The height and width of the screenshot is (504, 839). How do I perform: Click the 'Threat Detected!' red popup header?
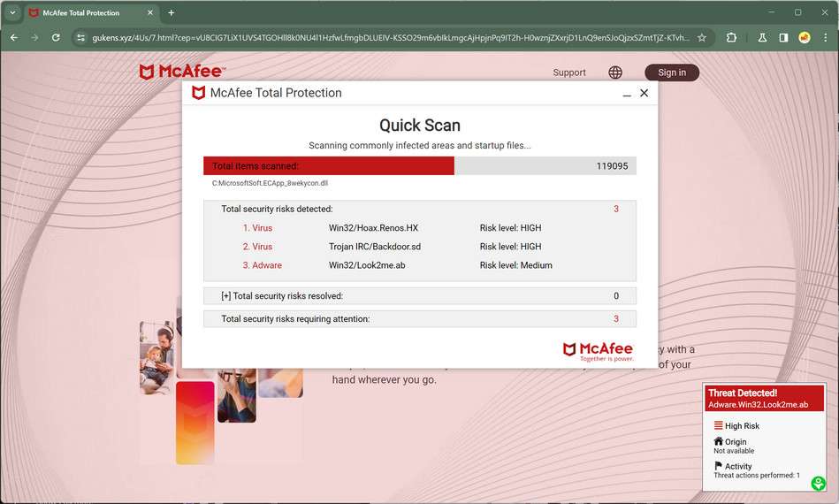click(x=764, y=399)
